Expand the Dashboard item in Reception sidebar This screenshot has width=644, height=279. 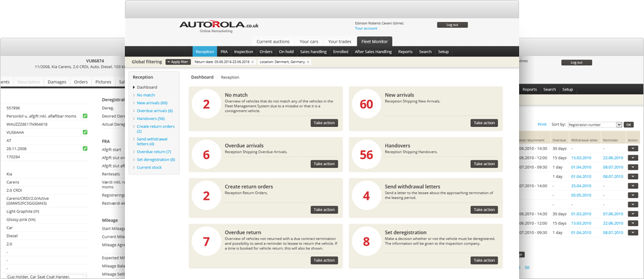tap(146, 87)
